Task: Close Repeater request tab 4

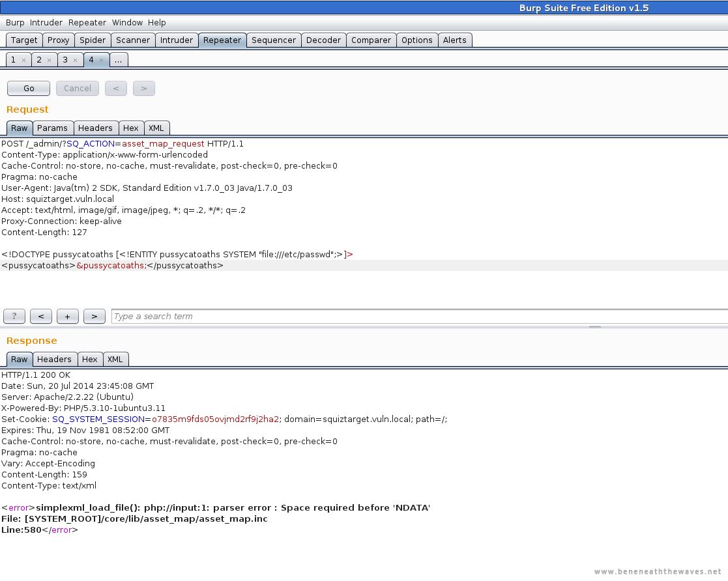Action: point(101,61)
